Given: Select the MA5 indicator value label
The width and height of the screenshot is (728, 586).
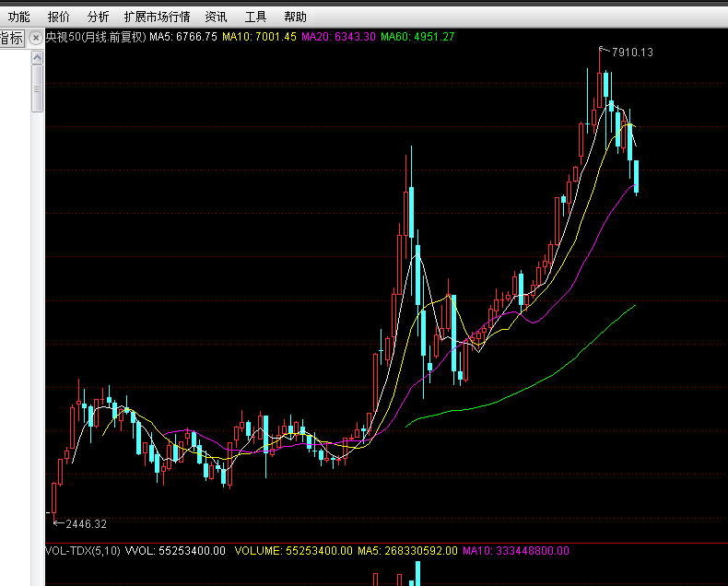Looking at the screenshot, I should click(x=183, y=37).
